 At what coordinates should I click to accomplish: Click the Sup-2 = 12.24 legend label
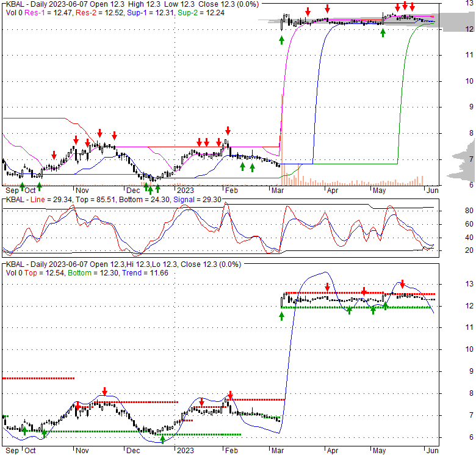[201, 13]
